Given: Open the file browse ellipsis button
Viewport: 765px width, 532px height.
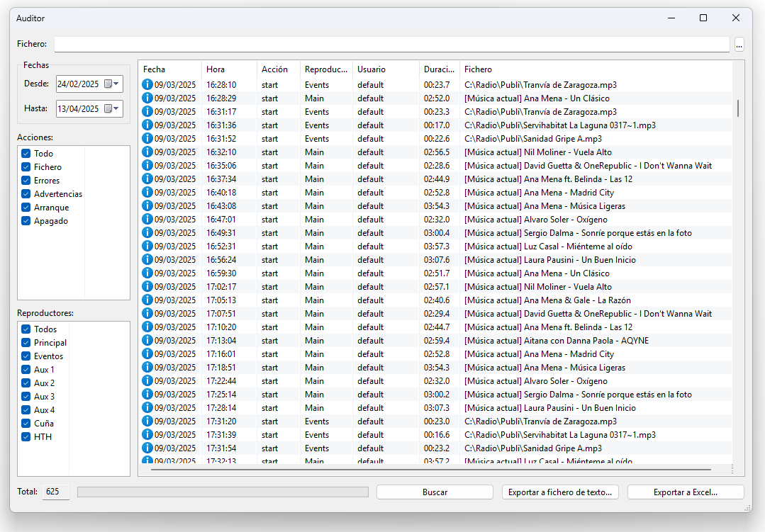Looking at the screenshot, I should [x=739, y=45].
